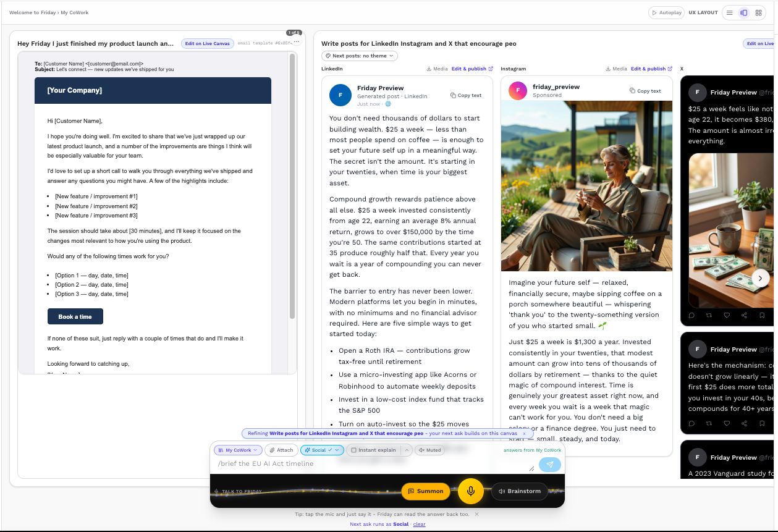Download LinkedIn post Media
This screenshot has height=532, width=778.
click(x=437, y=69)
